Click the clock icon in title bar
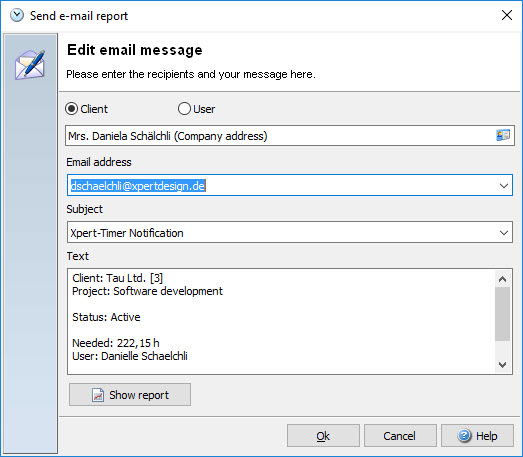 tap(17, 15)
